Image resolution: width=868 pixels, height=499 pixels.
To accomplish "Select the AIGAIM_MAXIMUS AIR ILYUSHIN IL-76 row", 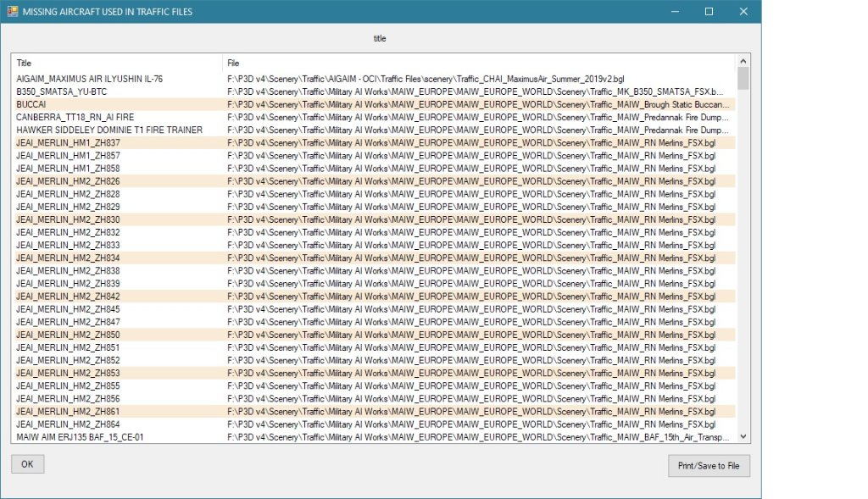I will pos(89,79).
